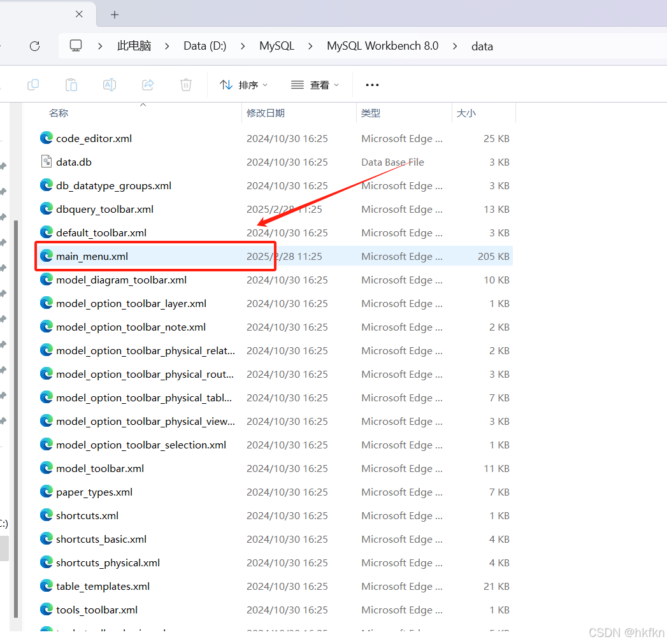
Task: Navigate to Data (D:) via breadcrumb
Action: tap(204, 45)
